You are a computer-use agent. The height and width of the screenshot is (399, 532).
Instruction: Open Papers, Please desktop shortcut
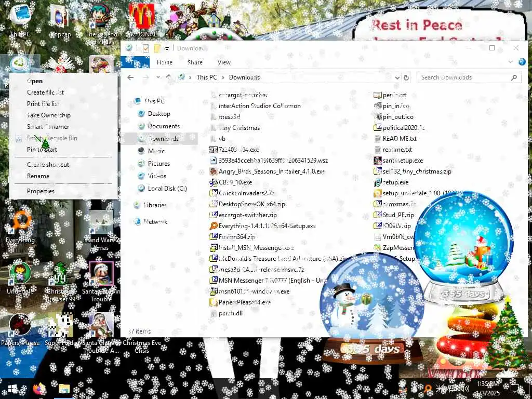(x=20, y=329)
